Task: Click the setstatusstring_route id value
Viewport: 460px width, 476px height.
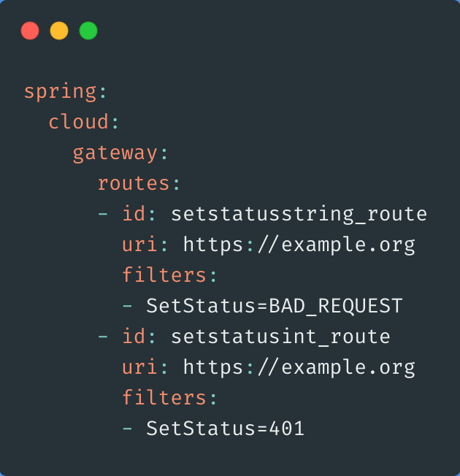Action: tap(299, 214)
